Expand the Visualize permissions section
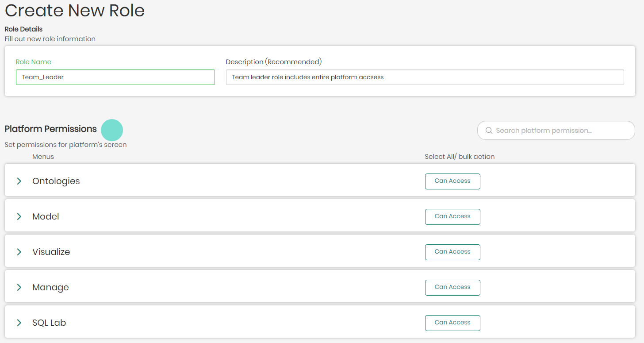The image size is (644, 343). point(19,252)
